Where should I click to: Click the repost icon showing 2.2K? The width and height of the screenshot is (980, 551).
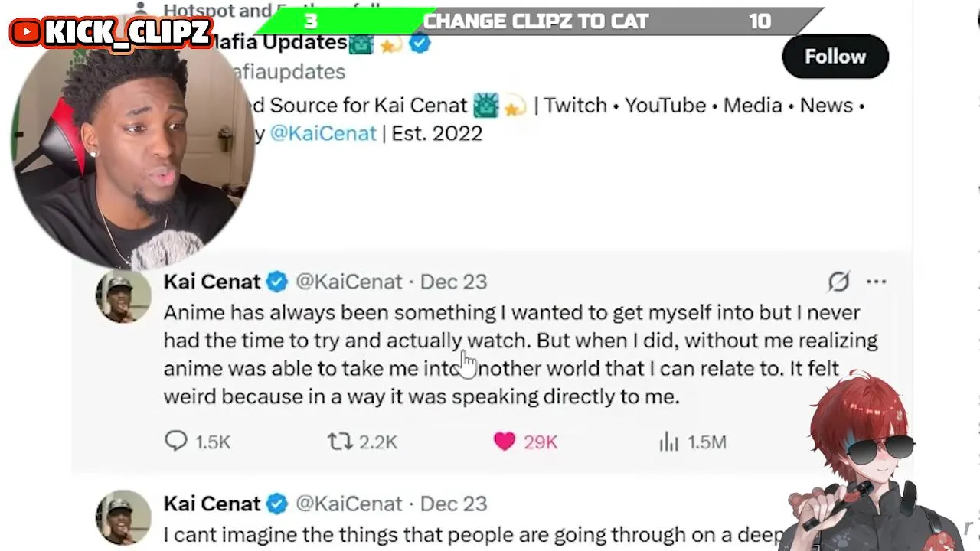click(x=339, y=442)
